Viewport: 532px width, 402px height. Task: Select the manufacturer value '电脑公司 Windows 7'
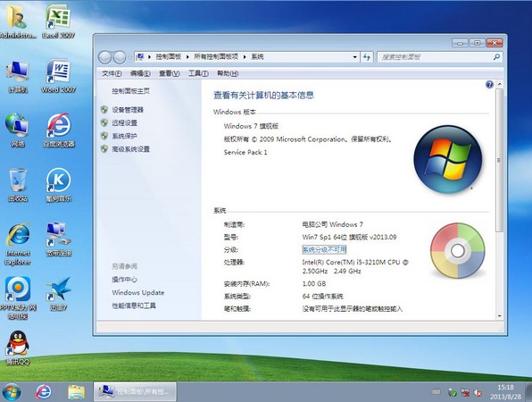[332, 225]
